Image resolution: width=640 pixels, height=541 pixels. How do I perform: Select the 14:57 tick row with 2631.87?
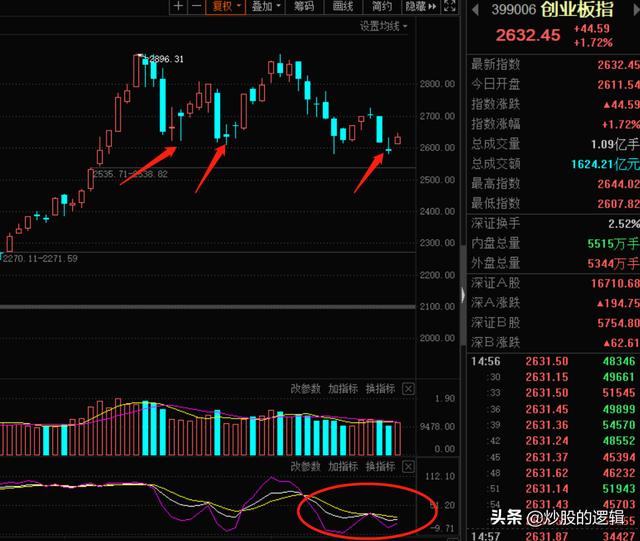[553, 536]
